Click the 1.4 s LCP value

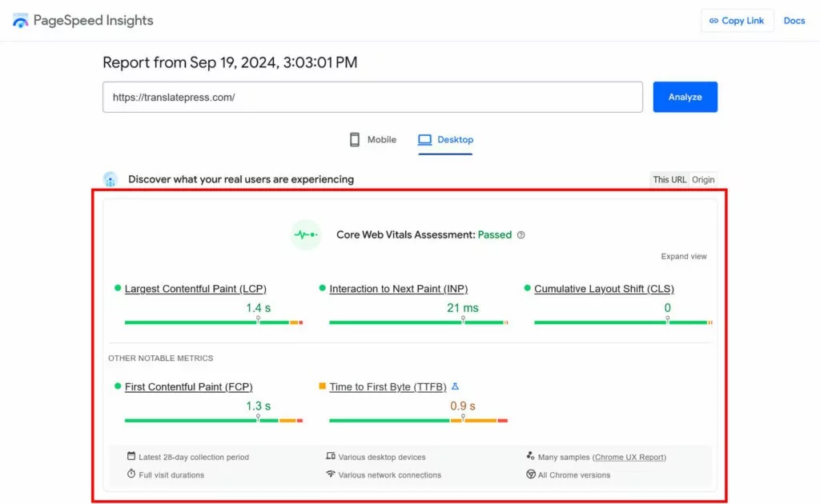point(259,308)
